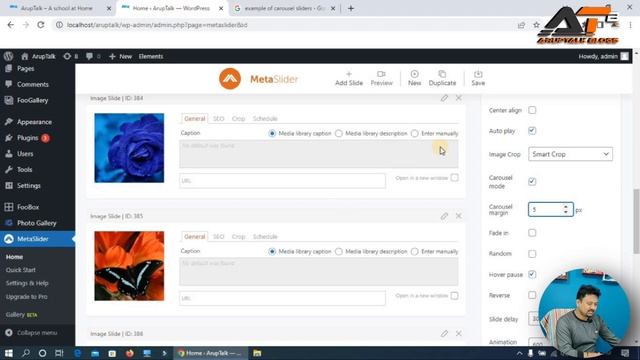The image size is (640, 360).
Task: Visit ArupTalk site from admin bar
Action: click(38, 56)
